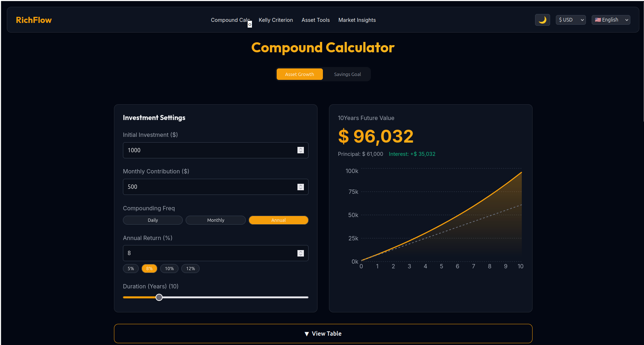Select the Asset Growth tab
The width and height of the screenshot is (644, 345).
(300, 74)
